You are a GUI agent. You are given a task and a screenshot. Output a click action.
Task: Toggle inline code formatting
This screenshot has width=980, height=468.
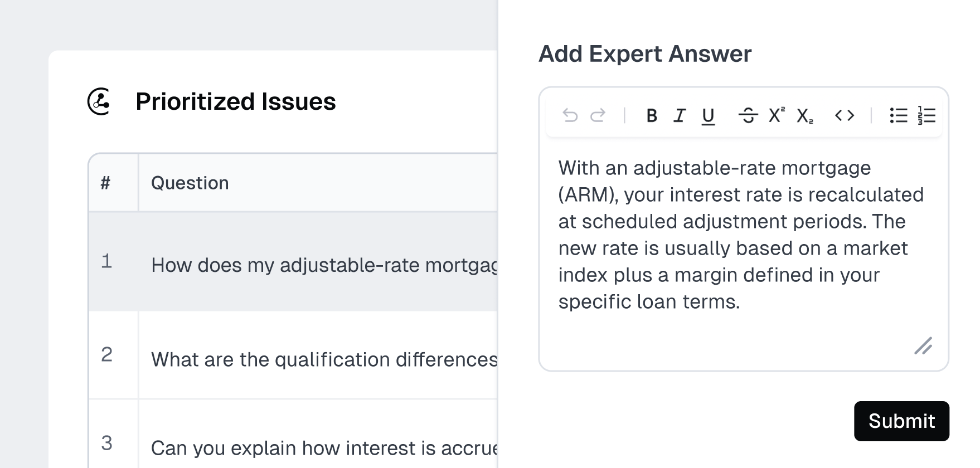pyautogui.click(x=844, y=115)
